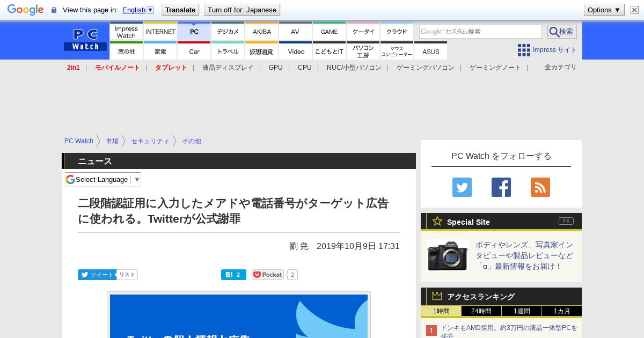
Task: Click the Translate button
Action: pyautogui.click(x=180, y=10)
